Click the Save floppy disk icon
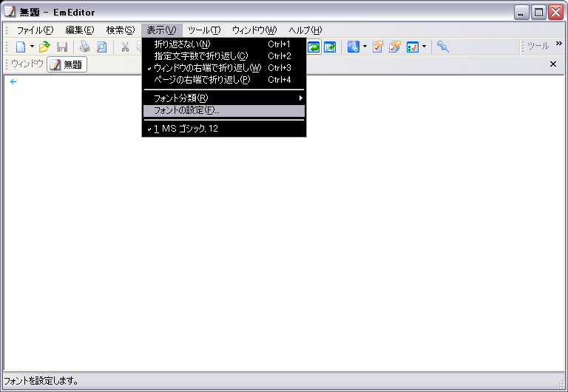568x392 pixels. [62, 47]
